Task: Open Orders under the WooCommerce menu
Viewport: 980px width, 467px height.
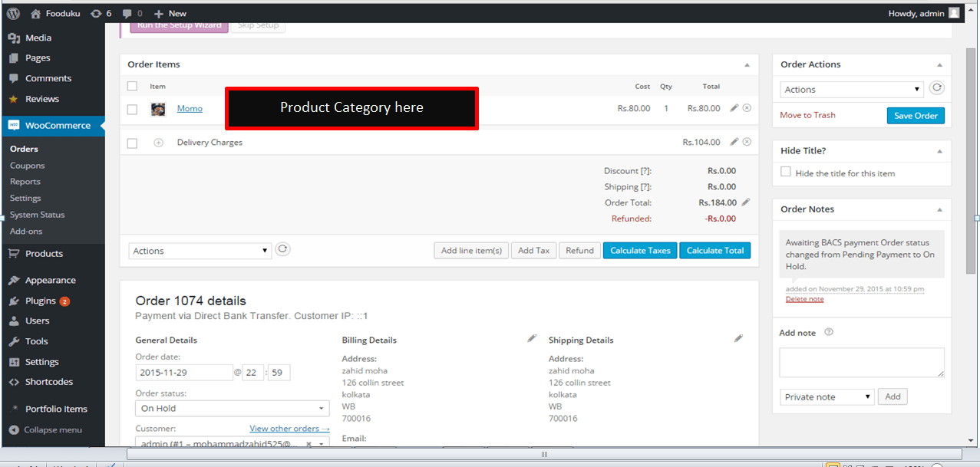Action: [x=22, y=149]
